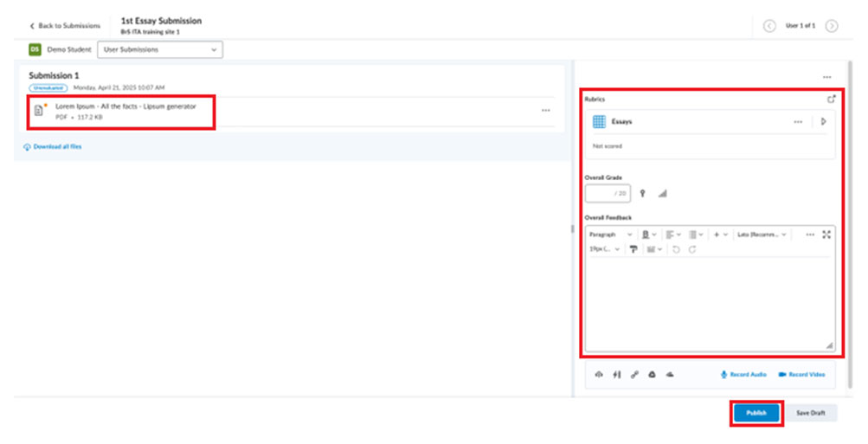Viewport: 868px width, 444px height.
Task: Expand the Essays rubric with arrow
Action: [x=823, y=121]
